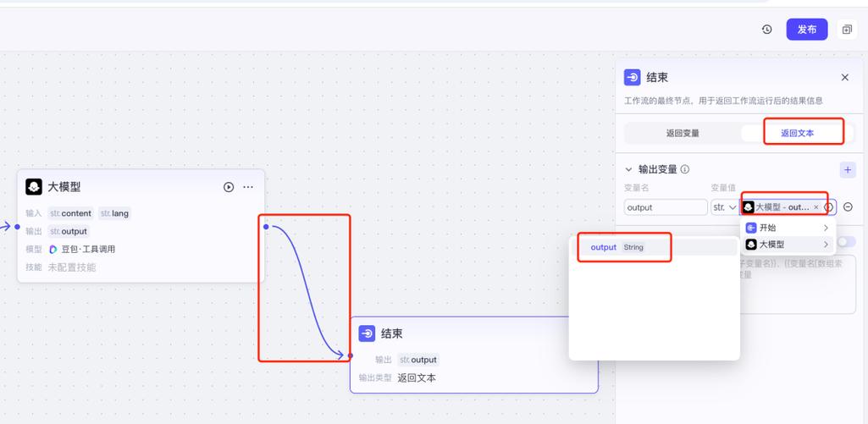Click the str.output tag in 大模型 node
Image resolution: width=868 pixels, height=424 pixels.
point(69,231)
